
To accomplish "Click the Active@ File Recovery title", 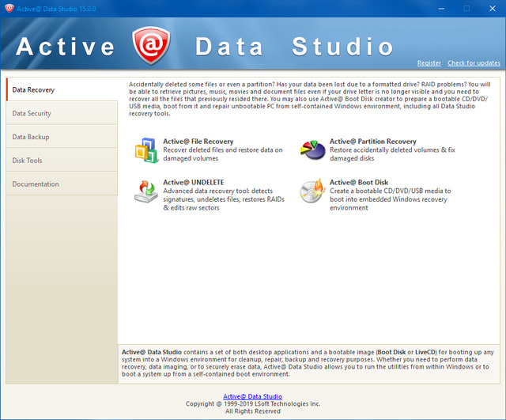I will coord(198,142).
